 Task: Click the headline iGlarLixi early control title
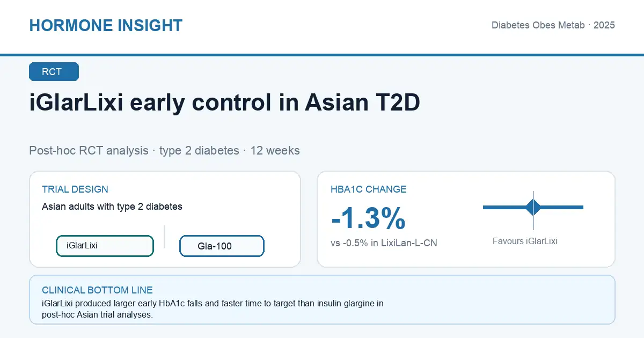224,102
